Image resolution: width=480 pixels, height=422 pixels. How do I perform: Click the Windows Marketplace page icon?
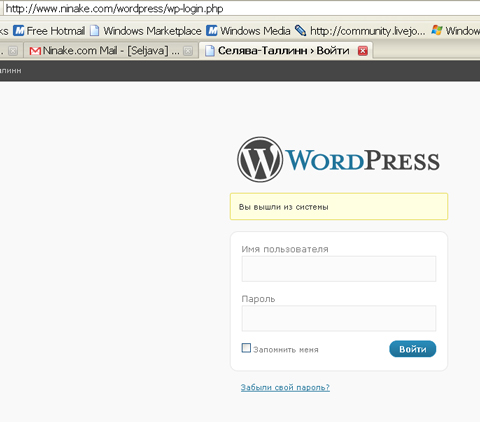point(95,31)
